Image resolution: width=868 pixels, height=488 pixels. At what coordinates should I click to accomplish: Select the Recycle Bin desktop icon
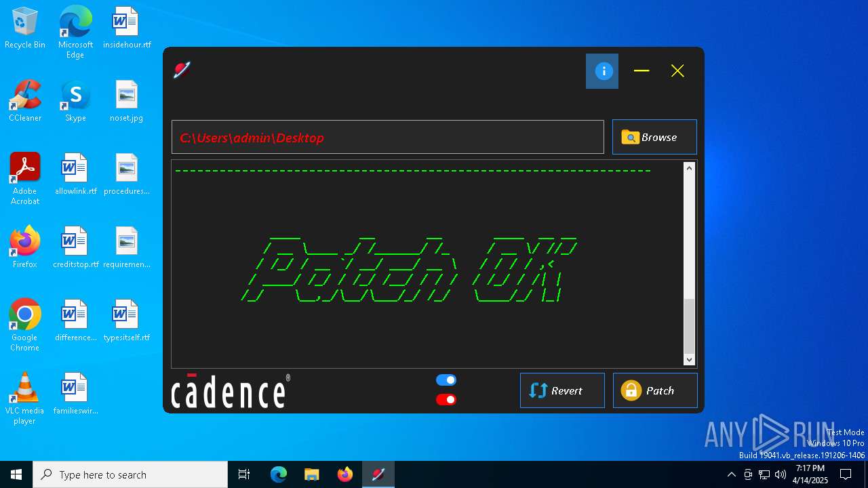pos(25,28)
